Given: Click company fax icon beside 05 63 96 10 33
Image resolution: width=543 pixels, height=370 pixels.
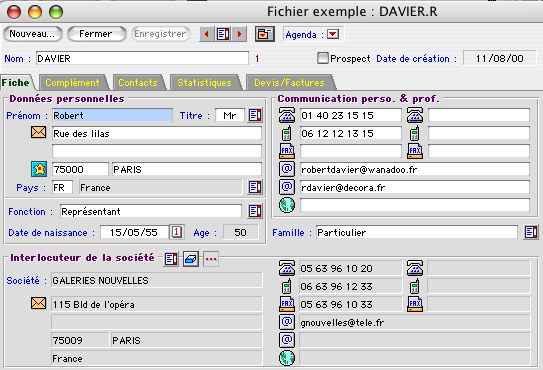Looking at the screenshot, I should coord(287,304).
